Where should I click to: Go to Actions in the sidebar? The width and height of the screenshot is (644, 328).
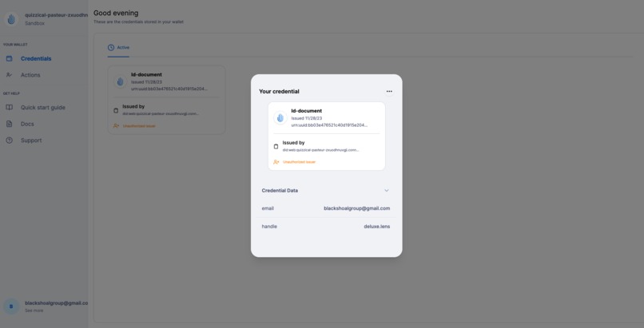click(x=30, y=75)
